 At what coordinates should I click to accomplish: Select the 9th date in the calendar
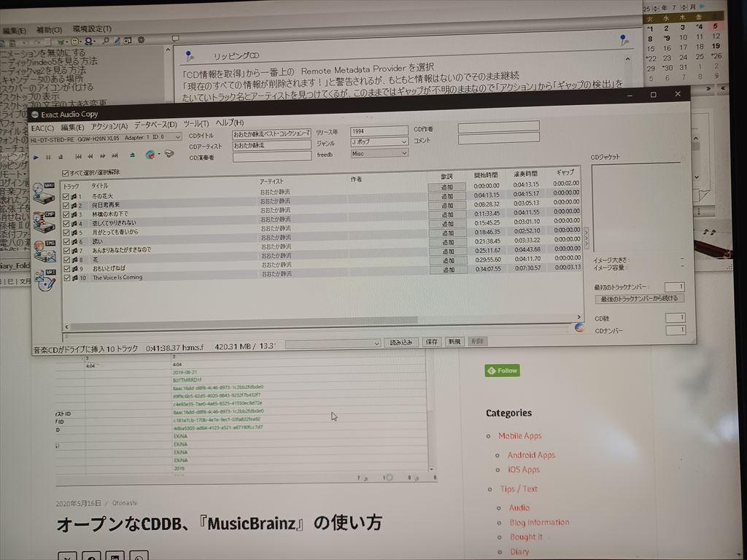(x=667, y=38)
